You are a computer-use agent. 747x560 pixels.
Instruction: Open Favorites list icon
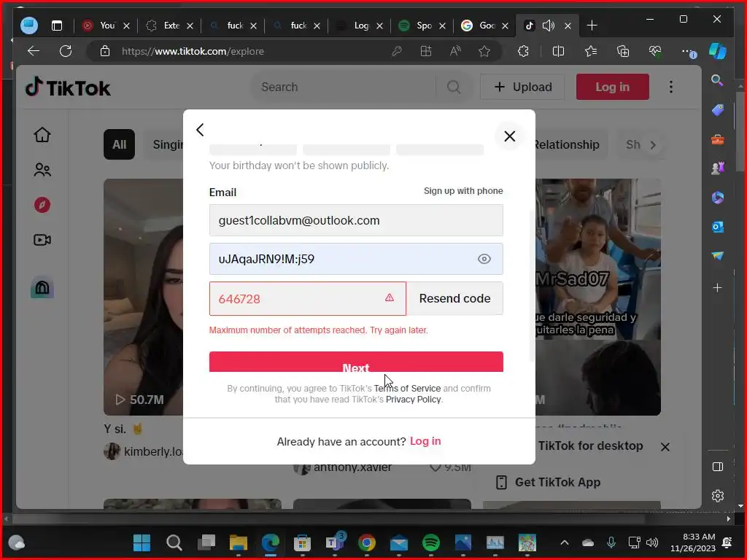click(x=591, y=51)
